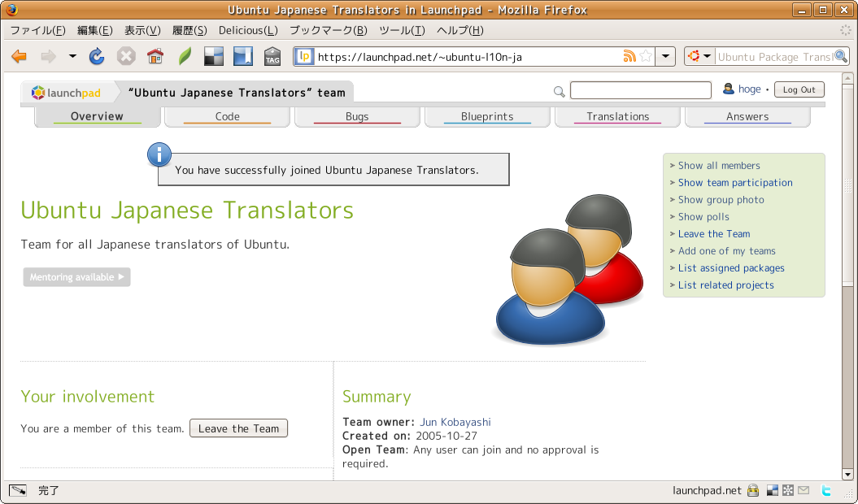Click the launchpad.net status bar text
Image resolution: width=858 pixels, height=504 pixels.
click(707, 491)
